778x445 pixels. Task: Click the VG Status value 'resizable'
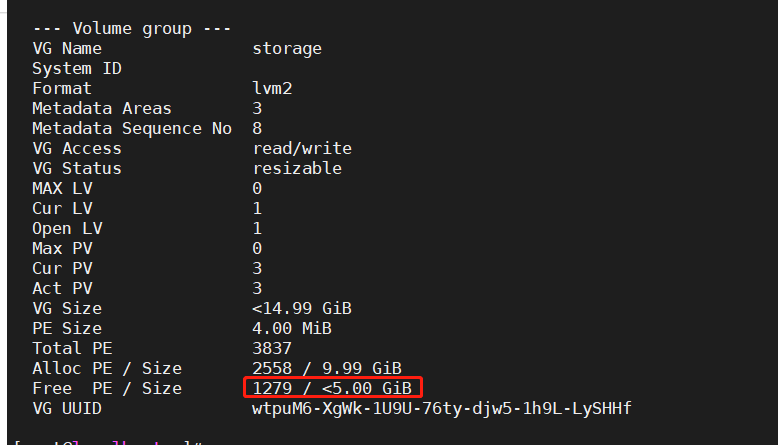pyautogui.click(x=297, y=168)
